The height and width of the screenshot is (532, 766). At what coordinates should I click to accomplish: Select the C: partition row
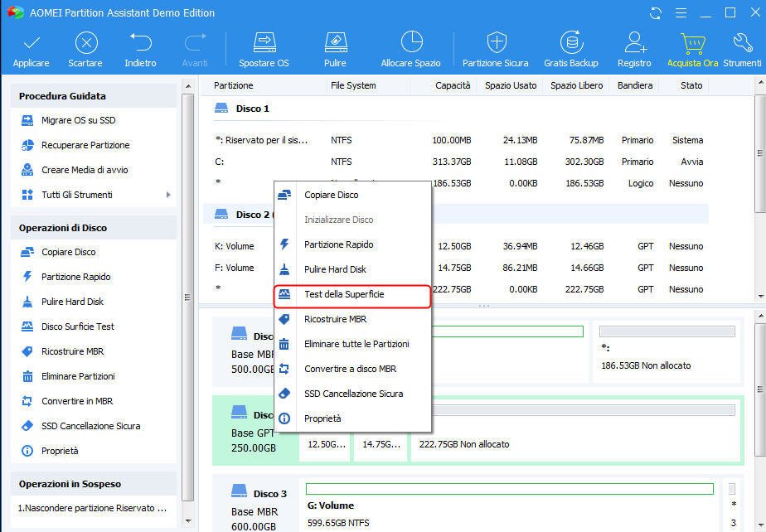(455, 162)
